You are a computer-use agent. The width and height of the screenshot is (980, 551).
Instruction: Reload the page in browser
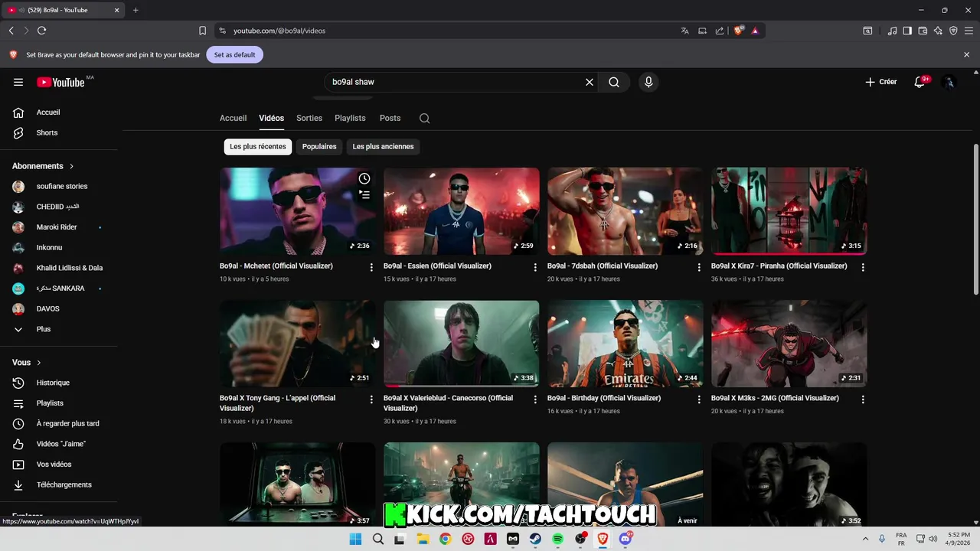[41, 31]
